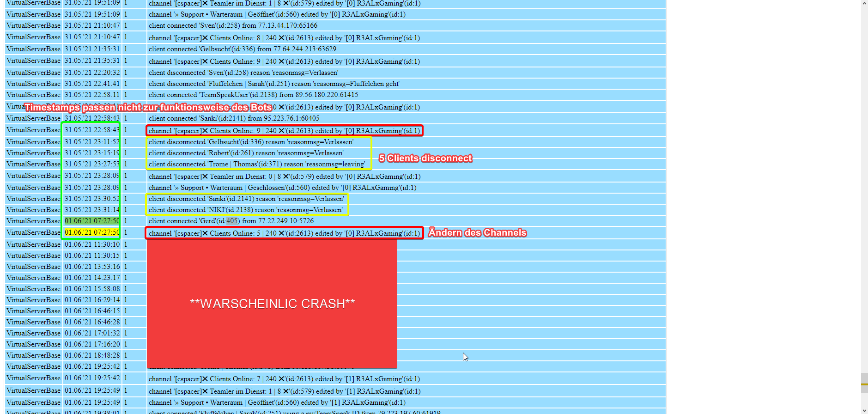This screenshot has width=868, height=414.
Task: Click the 'Teamler im Dienst: 0 | 8' entry
Action: (284, 177)
